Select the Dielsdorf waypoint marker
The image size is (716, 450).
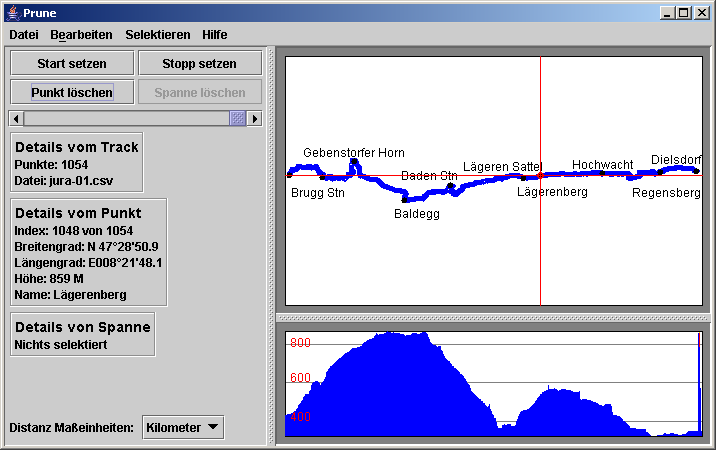click(696, 170)
